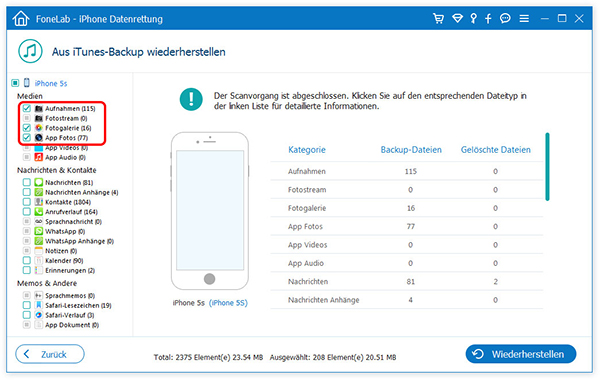Click the green Nachrichten bubble icon
Viewport: 600px width, 380px height.
point(39,183)
